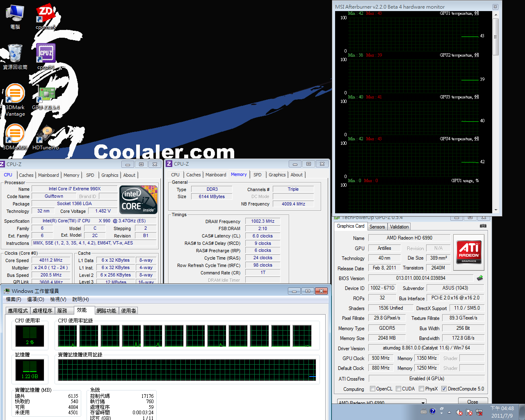Click the ATI Radeon logo in GPU-Z
Image resolution: width=525 pixels, height=420 pixels.
tap(469, 252)
